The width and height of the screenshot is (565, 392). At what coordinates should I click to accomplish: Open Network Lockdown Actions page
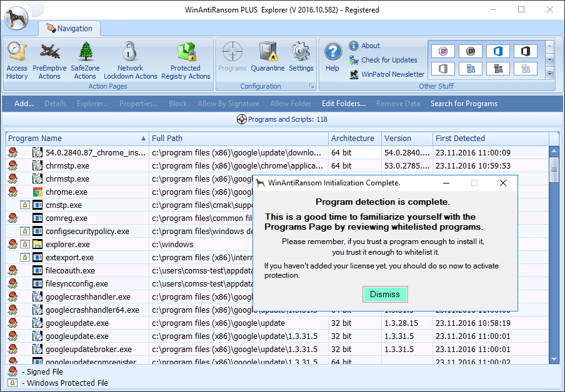pos(130,61)
